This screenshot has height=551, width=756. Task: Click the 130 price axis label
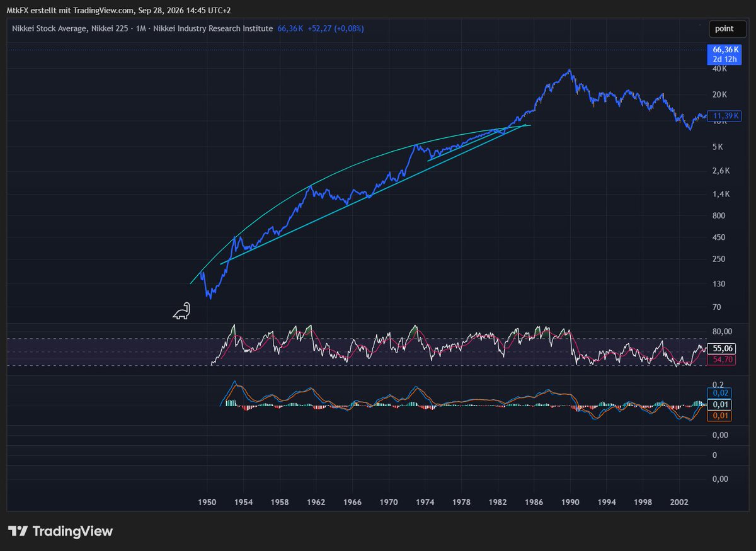tap(719, 284)
